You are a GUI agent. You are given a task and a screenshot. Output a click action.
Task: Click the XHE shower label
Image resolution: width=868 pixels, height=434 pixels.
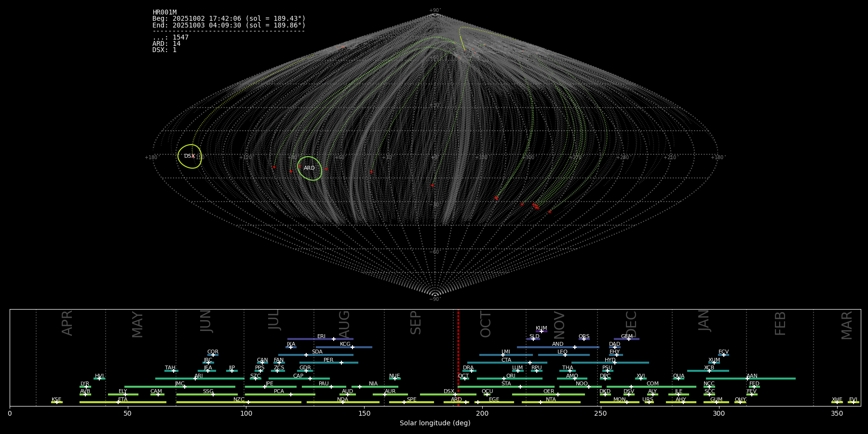(837, 400)
